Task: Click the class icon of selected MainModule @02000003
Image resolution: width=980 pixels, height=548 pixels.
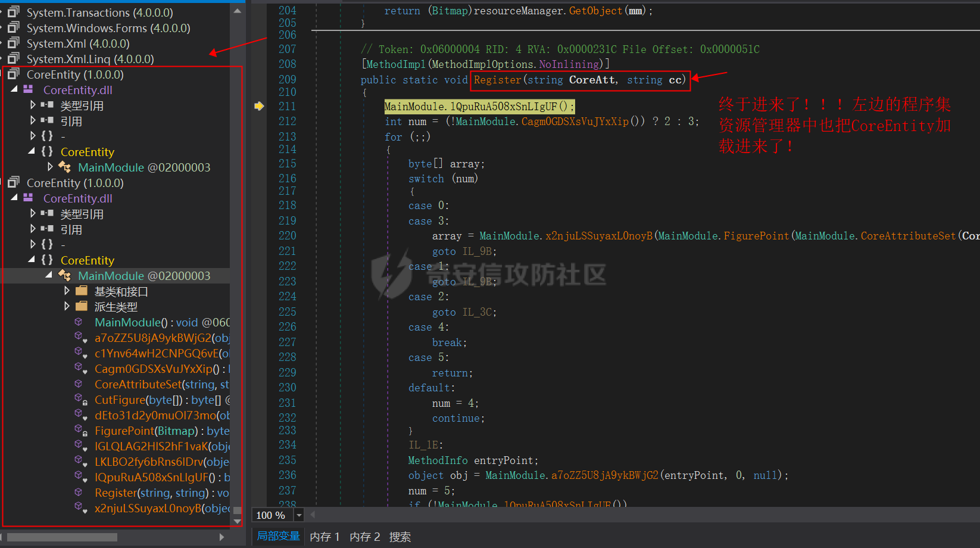Action: tap(65, 275)
